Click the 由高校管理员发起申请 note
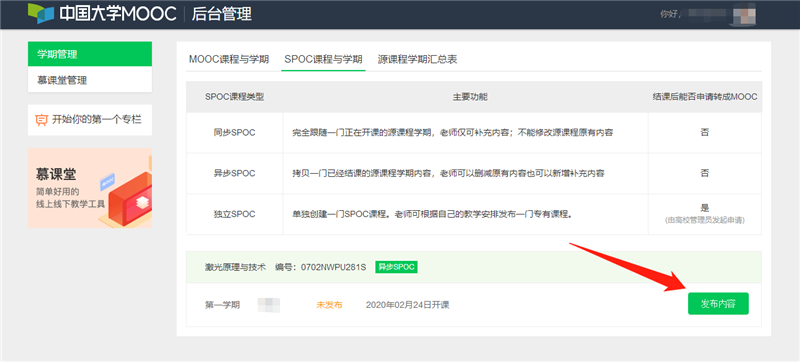Viewport: 800px width, 362px height. pos(705,220)
